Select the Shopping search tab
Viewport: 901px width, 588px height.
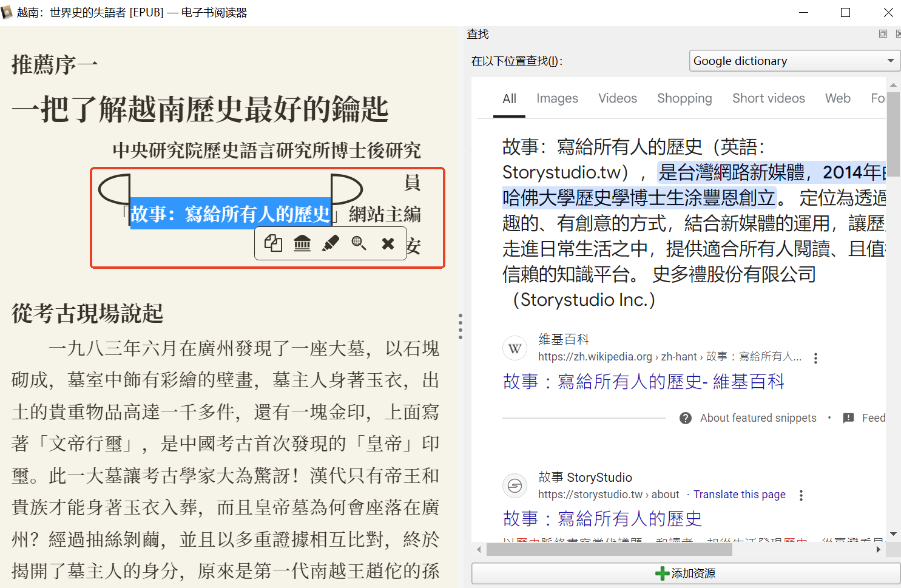click(x=684, y=98)
